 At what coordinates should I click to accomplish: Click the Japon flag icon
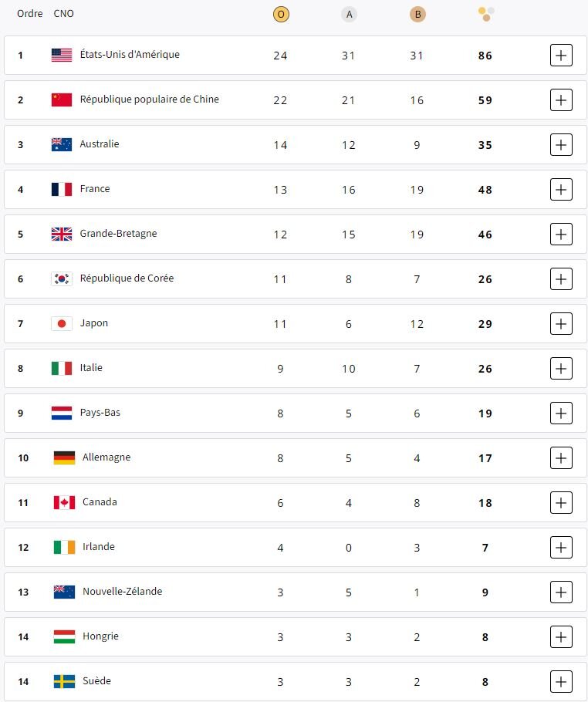click(62, 323)
